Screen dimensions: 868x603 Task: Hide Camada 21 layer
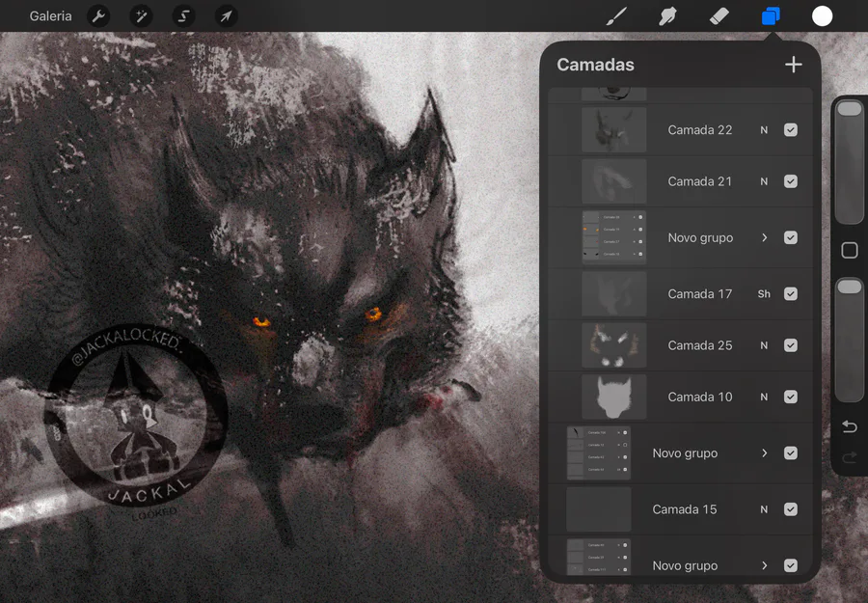(791, 181)
